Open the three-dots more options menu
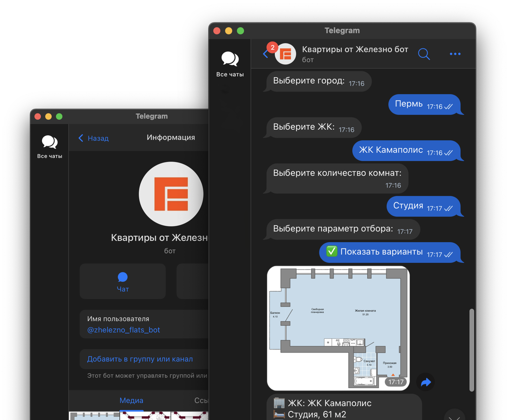 455,54
